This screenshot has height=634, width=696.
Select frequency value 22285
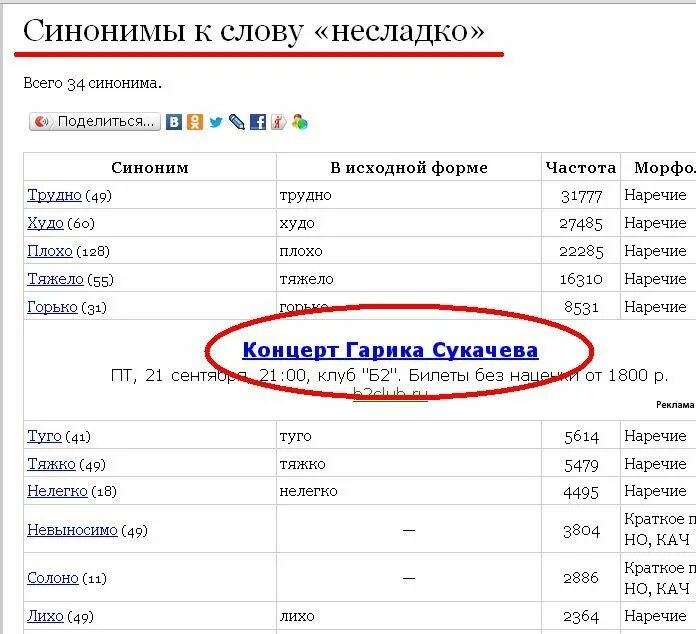point(581,252)
